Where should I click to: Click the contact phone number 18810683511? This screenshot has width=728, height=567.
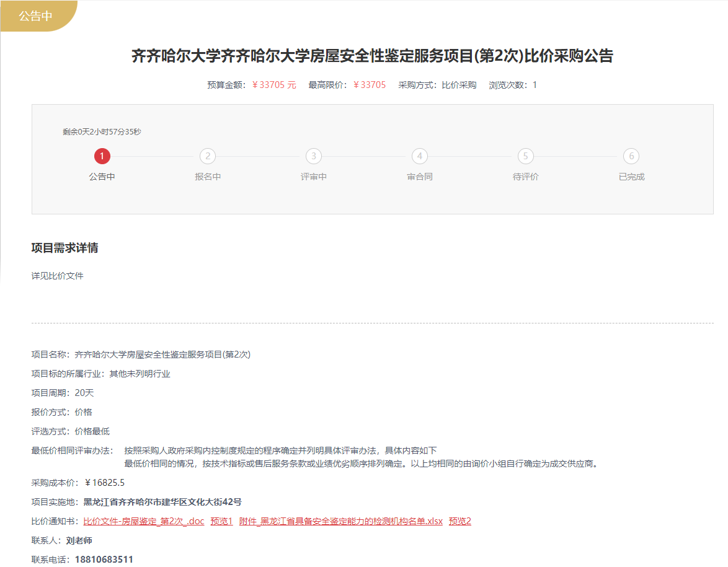coord(104,560)
